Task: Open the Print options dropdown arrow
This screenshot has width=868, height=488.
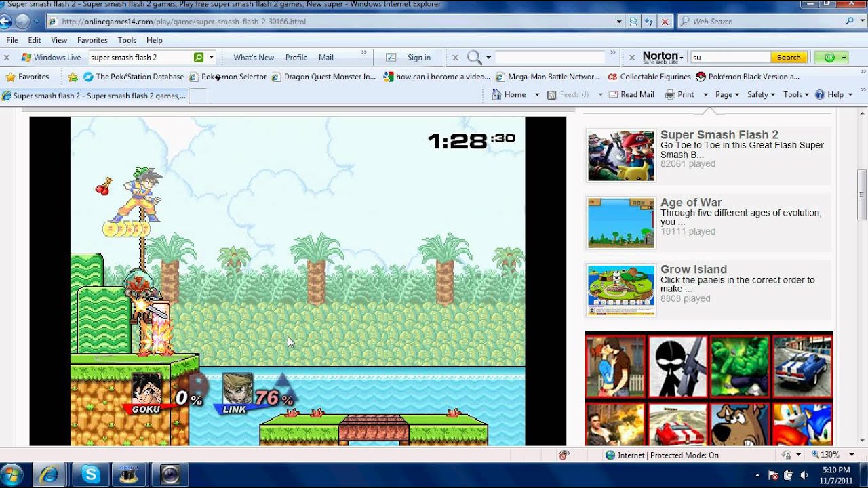Action: coord(705,95)
